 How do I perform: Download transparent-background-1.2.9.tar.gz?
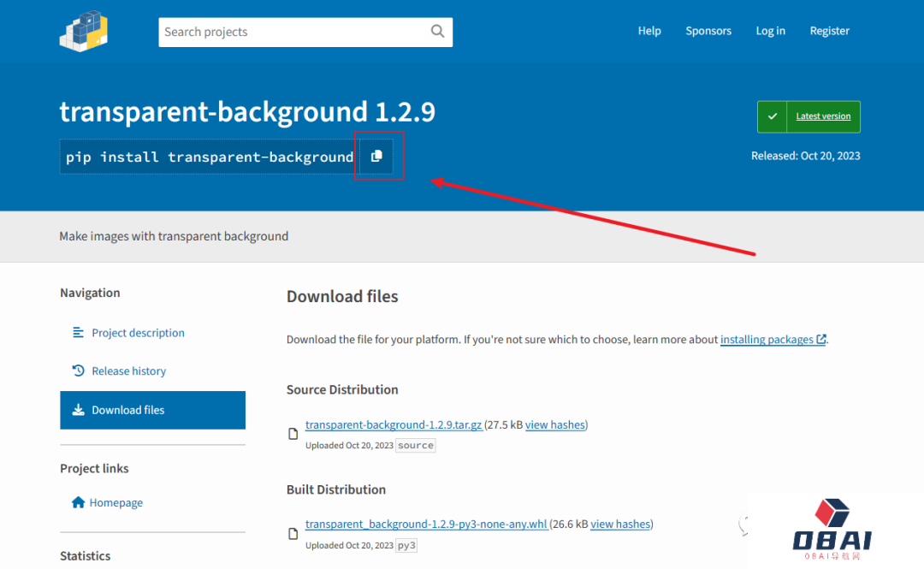coord(394,425)
